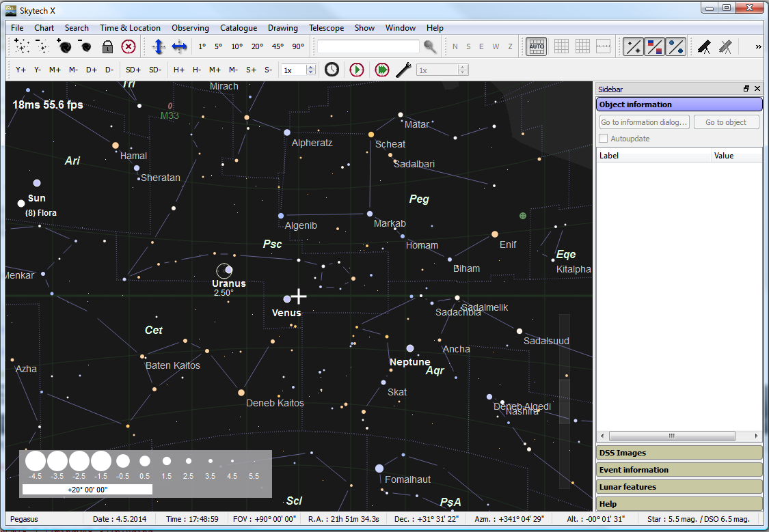Look west with the W button
Viewport: 769px width, 532px height.
496,46
